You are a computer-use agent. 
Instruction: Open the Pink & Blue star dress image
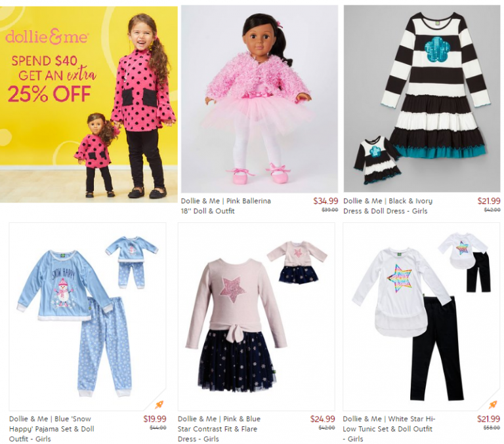point(256,317)
